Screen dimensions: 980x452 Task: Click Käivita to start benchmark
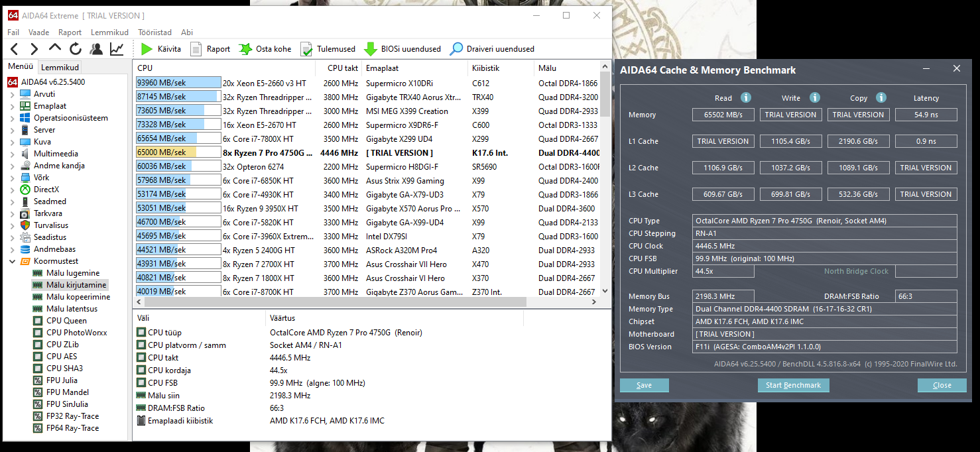(x=161, y=48)
